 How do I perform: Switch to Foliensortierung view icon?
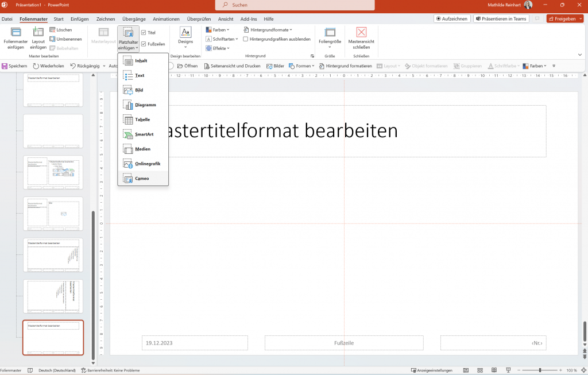pyautogui.click(x=480, y=370)
